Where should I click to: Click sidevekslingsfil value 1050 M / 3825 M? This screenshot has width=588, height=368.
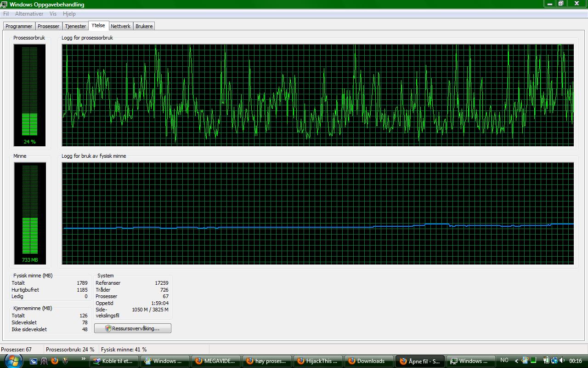coord(150,310)
